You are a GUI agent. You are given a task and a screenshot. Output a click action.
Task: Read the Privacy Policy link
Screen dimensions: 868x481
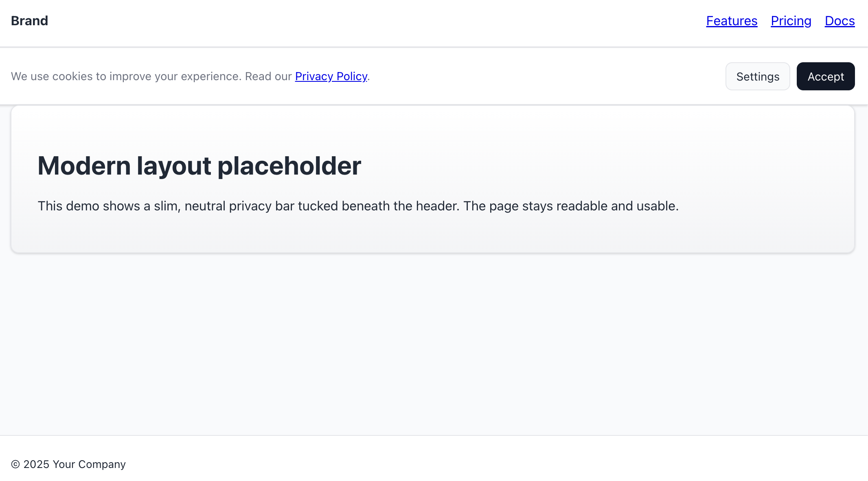point(331,77)
